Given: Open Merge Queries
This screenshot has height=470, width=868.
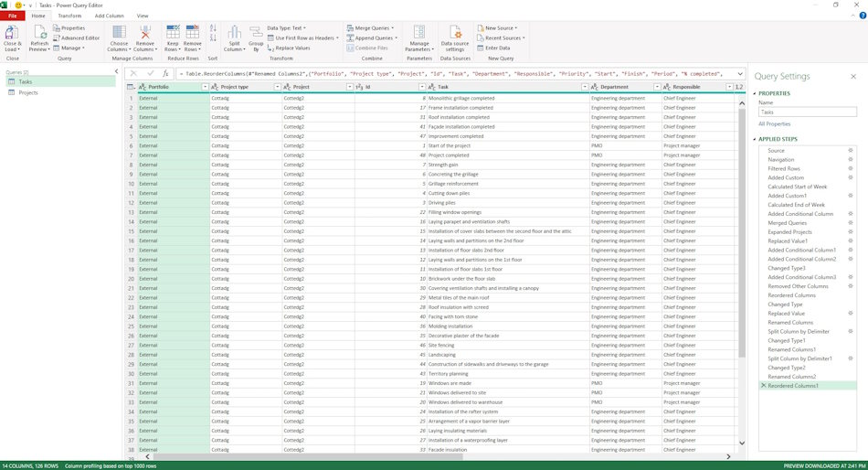Looking at the screenshot, I should pyautogui.click(x=370, y=27).
